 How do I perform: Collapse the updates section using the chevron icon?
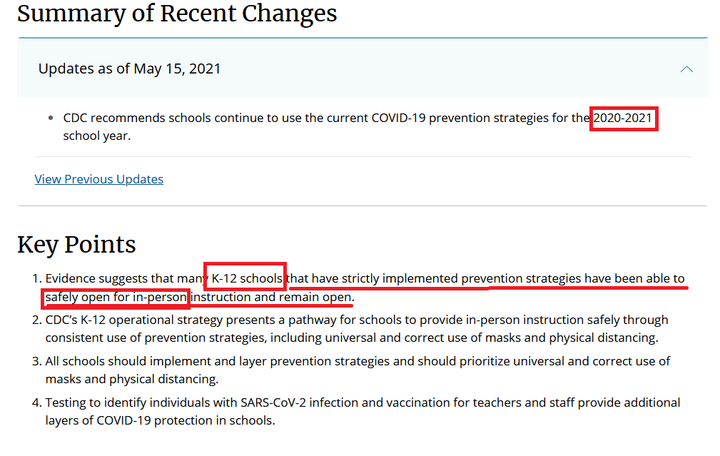point(686,69)
